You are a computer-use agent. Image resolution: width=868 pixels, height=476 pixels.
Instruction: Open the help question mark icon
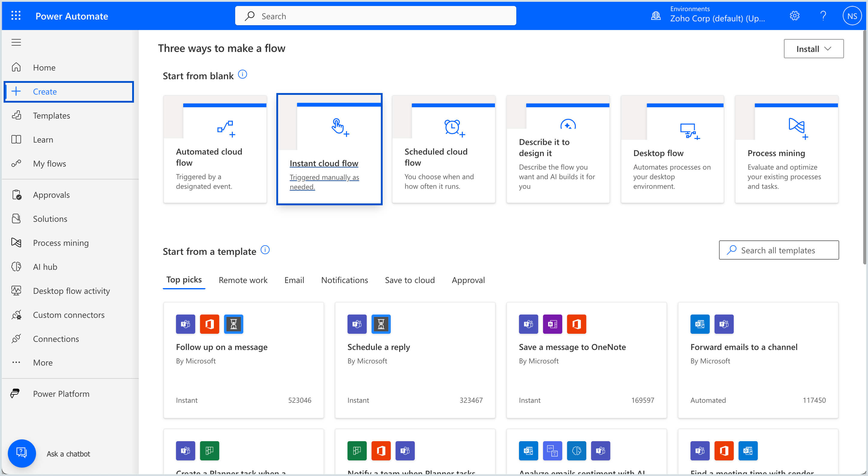[x=823, y=16]
